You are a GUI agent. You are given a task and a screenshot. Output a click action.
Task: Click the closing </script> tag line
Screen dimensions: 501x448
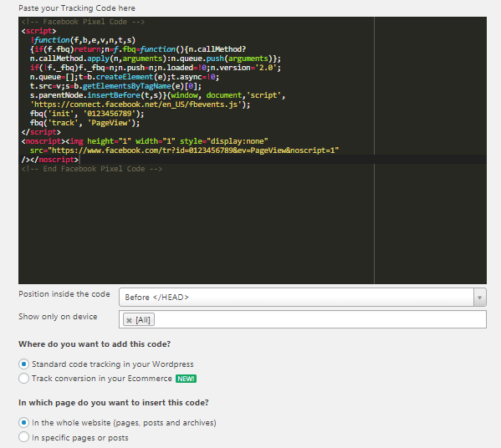pos(41,132)
